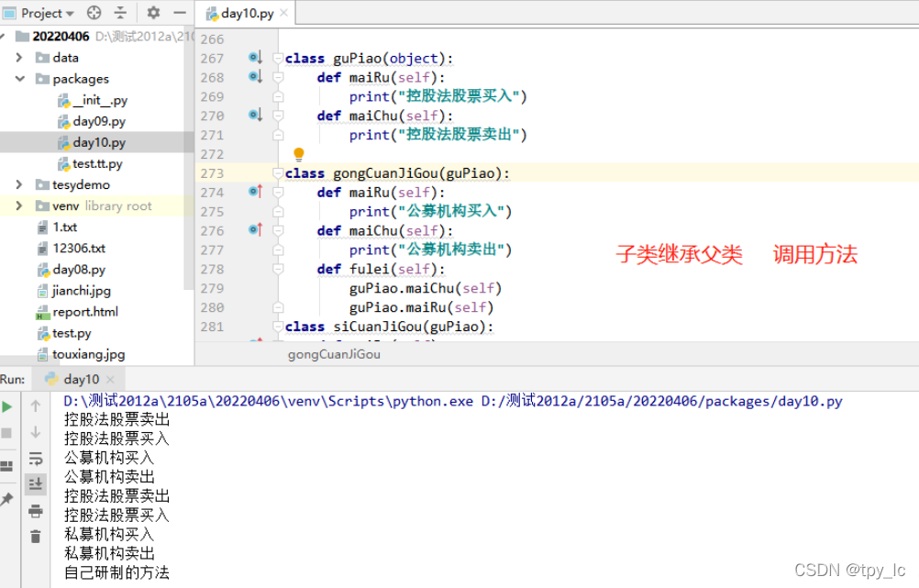Switch to the day10 run tab
Image resolution: width=919 pixels, height=588 pixels.
click(x=81, y=379)
